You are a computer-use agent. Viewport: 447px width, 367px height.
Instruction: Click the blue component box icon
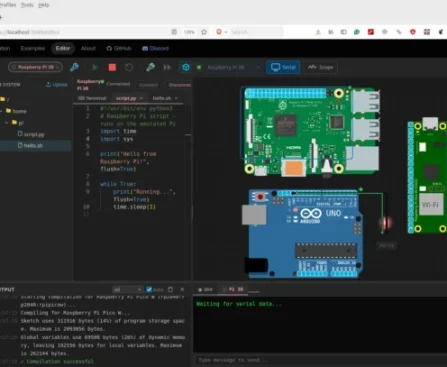(186, 67)
